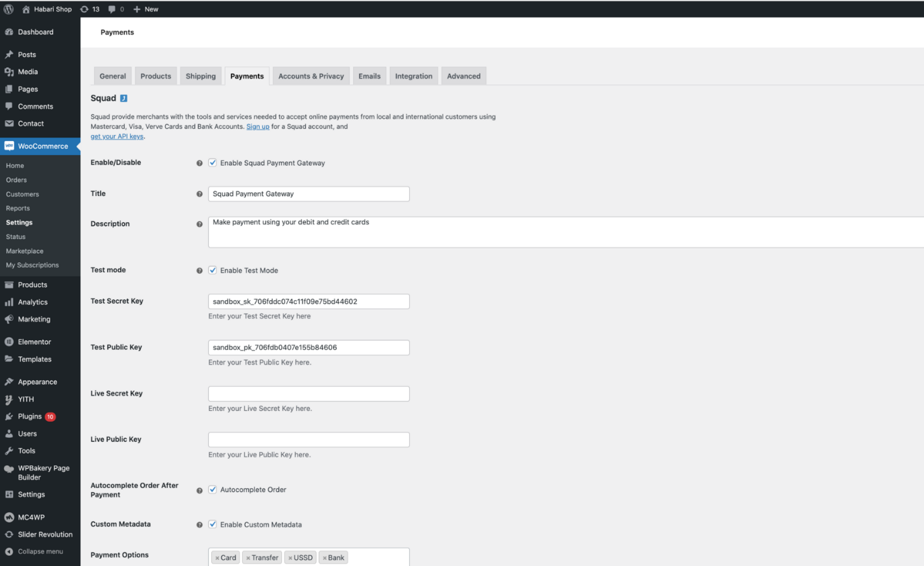924x566 pixels.
Task: Open WooCommerce Reports submenu item
Action: point(17,208)
